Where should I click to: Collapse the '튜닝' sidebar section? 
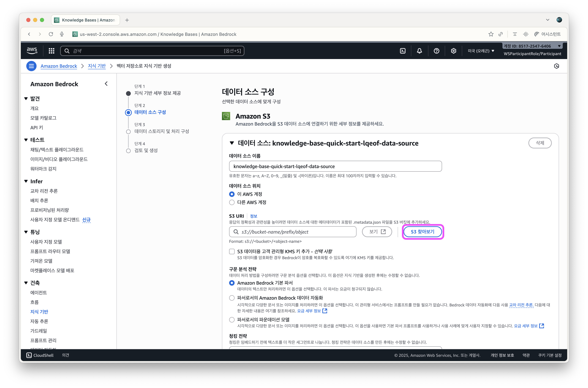coord(26,232)
